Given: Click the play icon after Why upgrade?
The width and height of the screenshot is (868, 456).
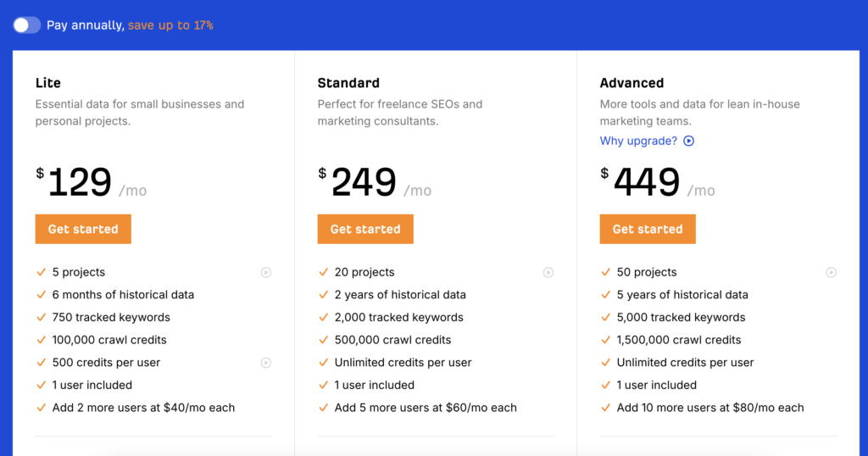Looking at the screenshot, I should (x=689, y=142).
